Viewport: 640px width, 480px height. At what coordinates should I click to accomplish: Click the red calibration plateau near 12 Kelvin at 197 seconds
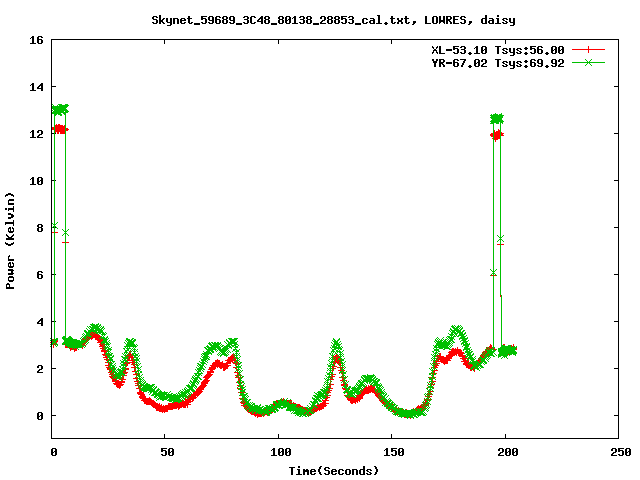pyautogui.click(x=497, y=135)
